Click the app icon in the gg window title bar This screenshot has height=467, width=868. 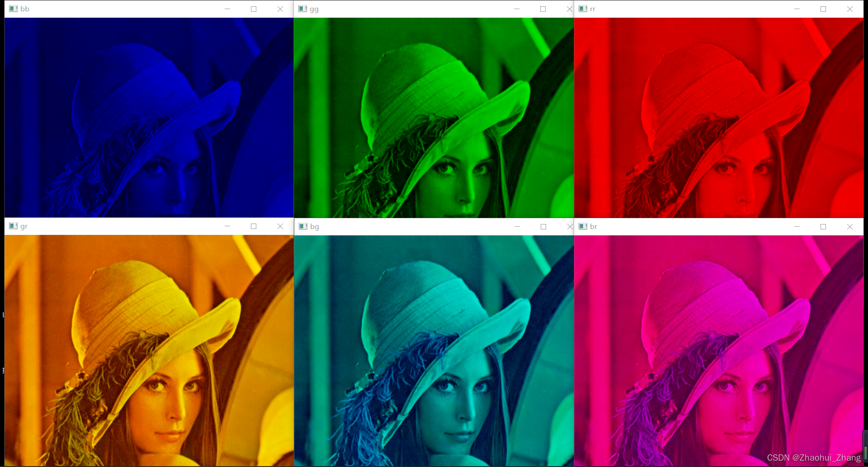(302, 9)
